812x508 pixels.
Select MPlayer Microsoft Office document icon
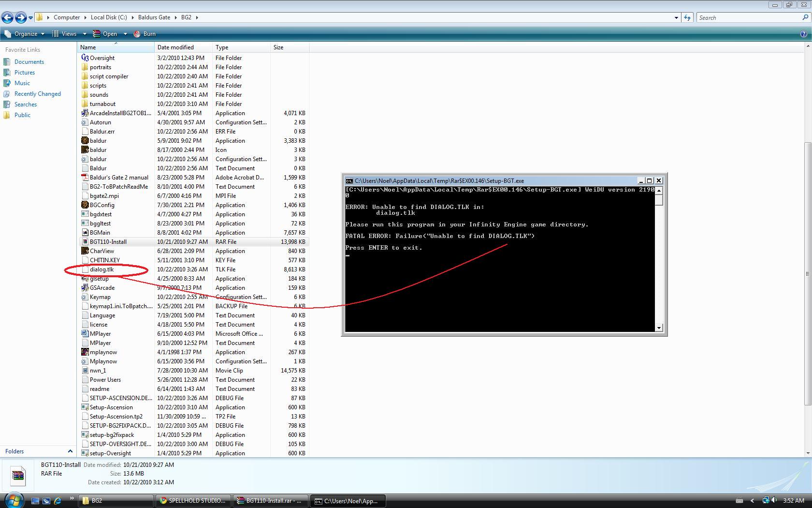pos(85,334)
